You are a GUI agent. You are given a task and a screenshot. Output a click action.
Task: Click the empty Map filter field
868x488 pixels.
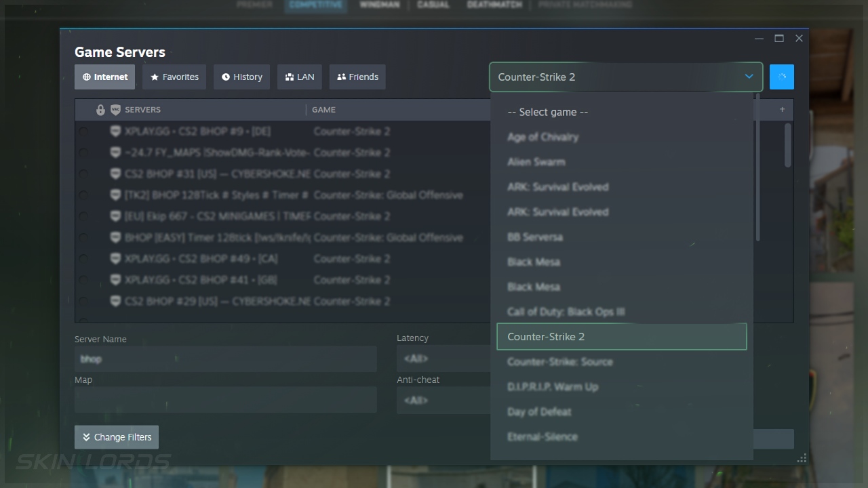(x=226, y=400)
